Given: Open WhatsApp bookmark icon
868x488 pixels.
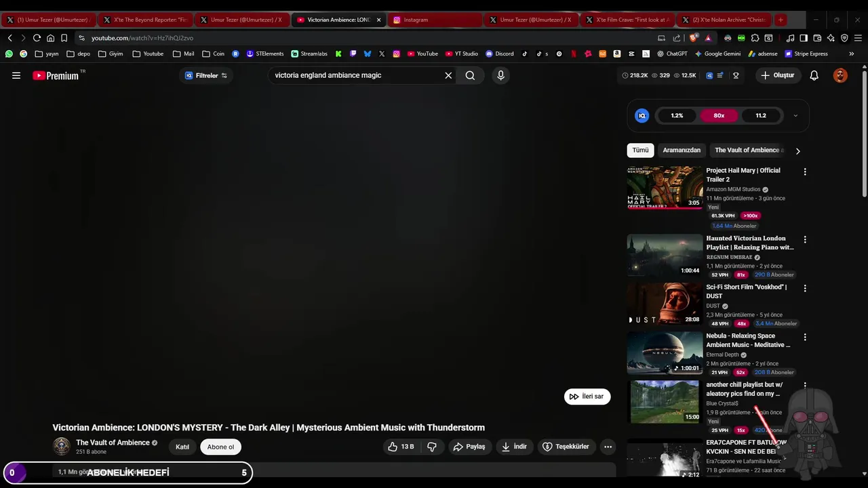Looking at the screenshot, I should pos(9,54).
